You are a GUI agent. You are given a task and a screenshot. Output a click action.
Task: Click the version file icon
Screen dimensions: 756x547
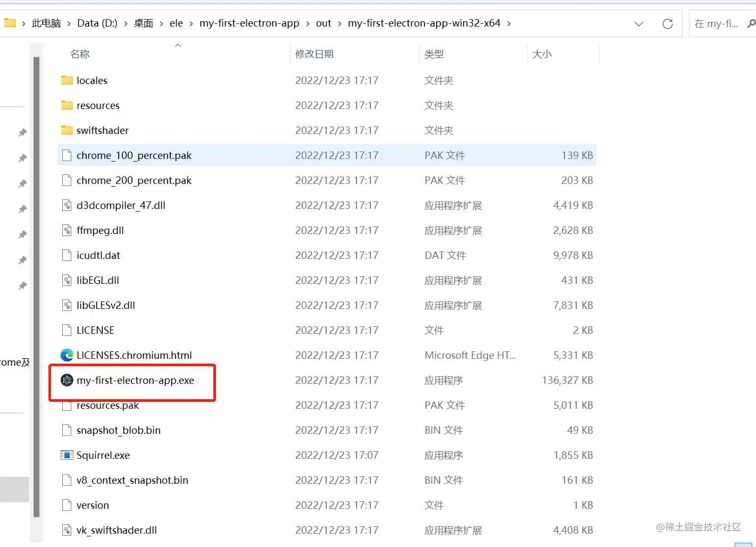point(67,505)
